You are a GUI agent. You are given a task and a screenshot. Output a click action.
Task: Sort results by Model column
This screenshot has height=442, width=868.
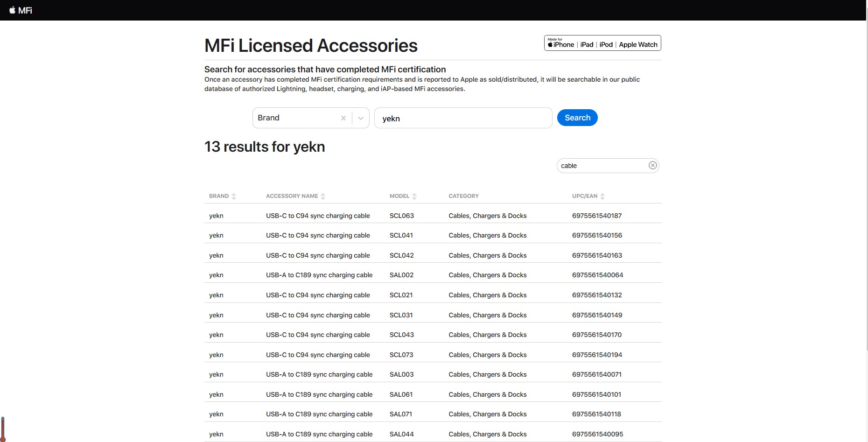[x=414, y=196]
